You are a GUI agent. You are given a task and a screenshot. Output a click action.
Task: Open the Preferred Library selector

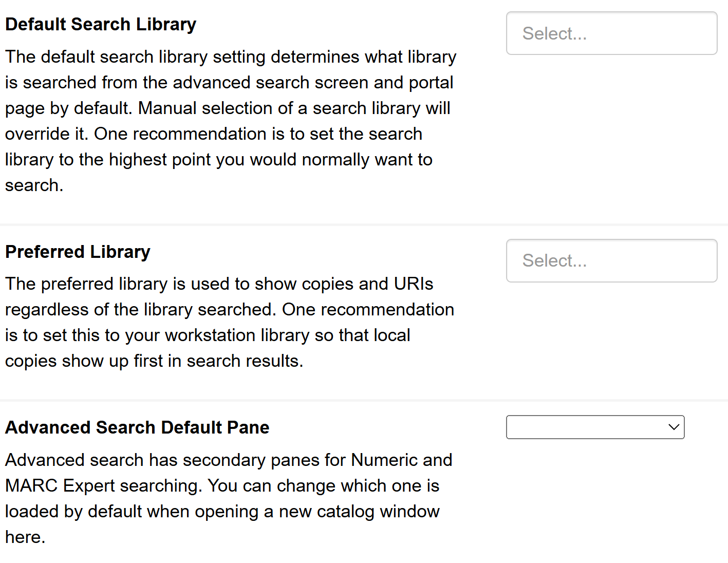click(611, 260)
